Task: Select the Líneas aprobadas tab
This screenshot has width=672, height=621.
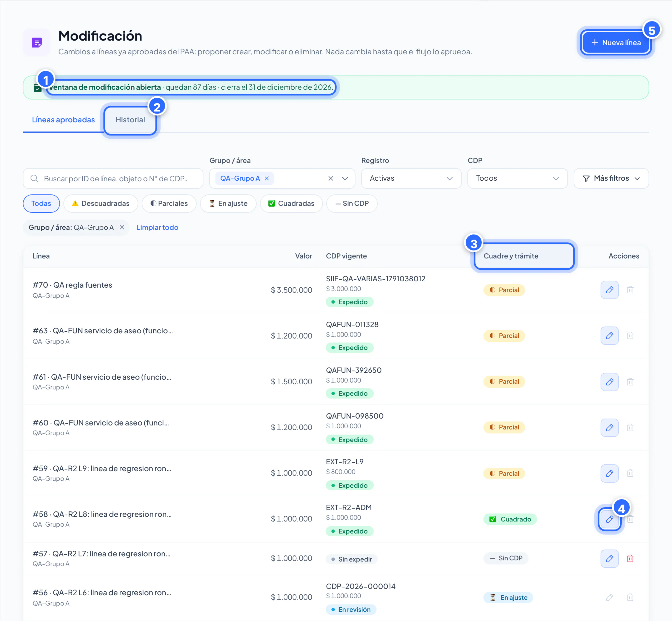Action: [63, 120]
